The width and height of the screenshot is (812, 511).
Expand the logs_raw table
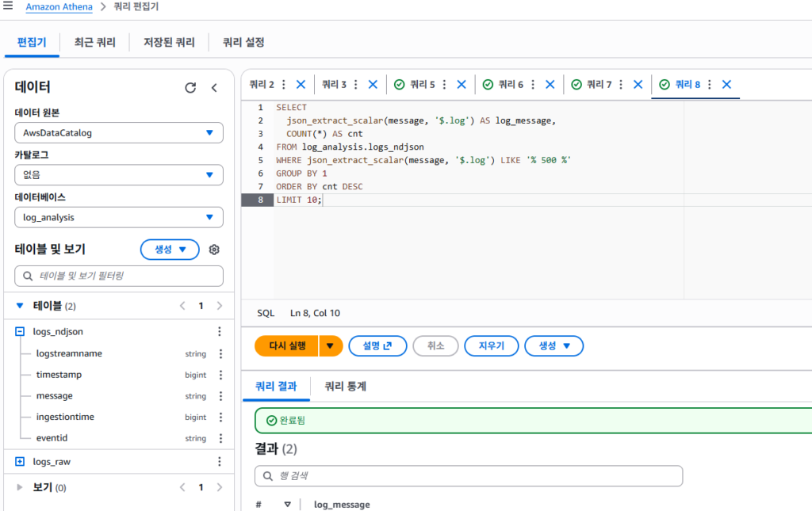20,462
